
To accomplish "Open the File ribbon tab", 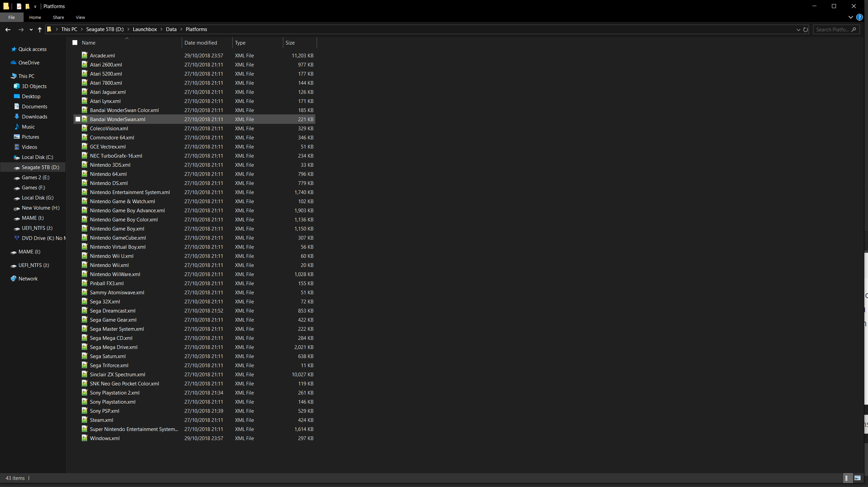I will point(11,17).
